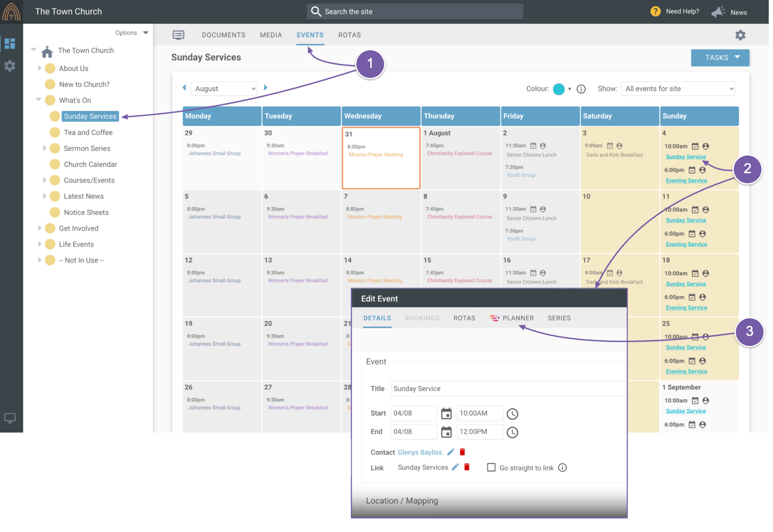Open the page settings gear icon
Viewport: 773px width, 532px height.
pyautogui.click(x=741, y=35)
